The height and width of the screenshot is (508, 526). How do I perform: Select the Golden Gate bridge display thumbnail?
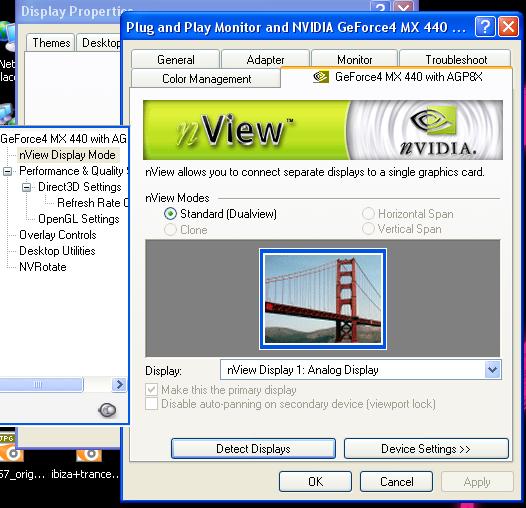(323, 299)
